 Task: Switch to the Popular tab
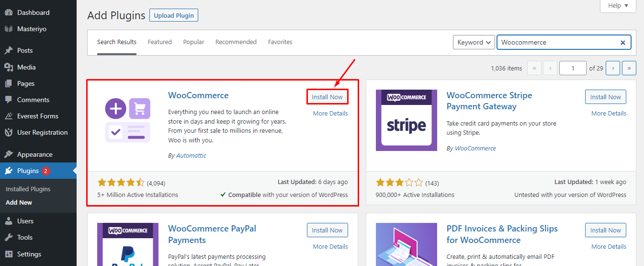[x=193, y=42]
